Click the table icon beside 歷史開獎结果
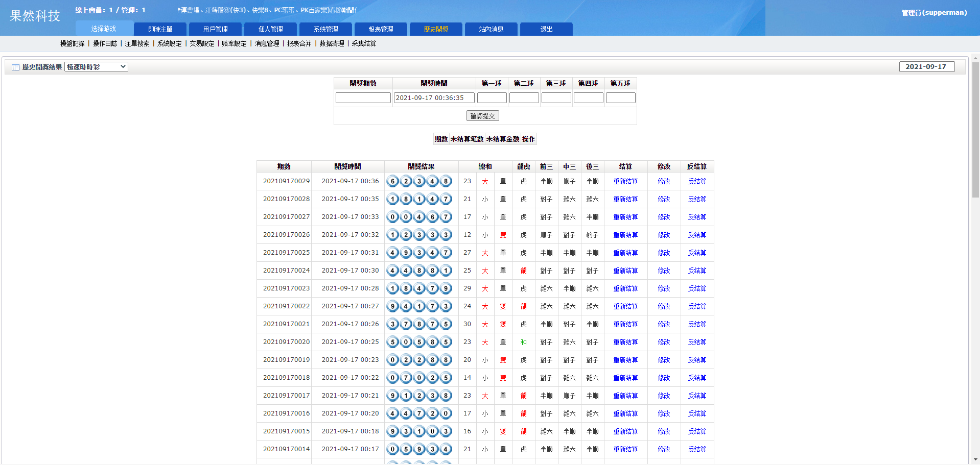Viewport: 980px width, 465px height. [x=15, y=67]
